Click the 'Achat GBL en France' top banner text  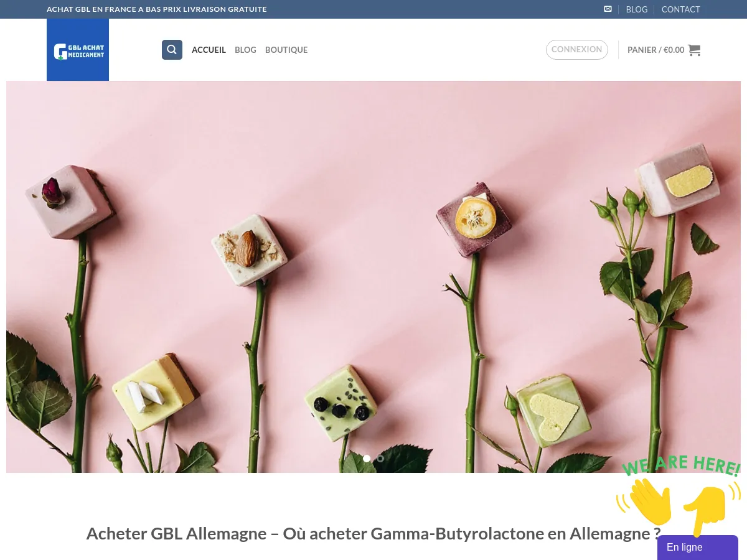157,9
